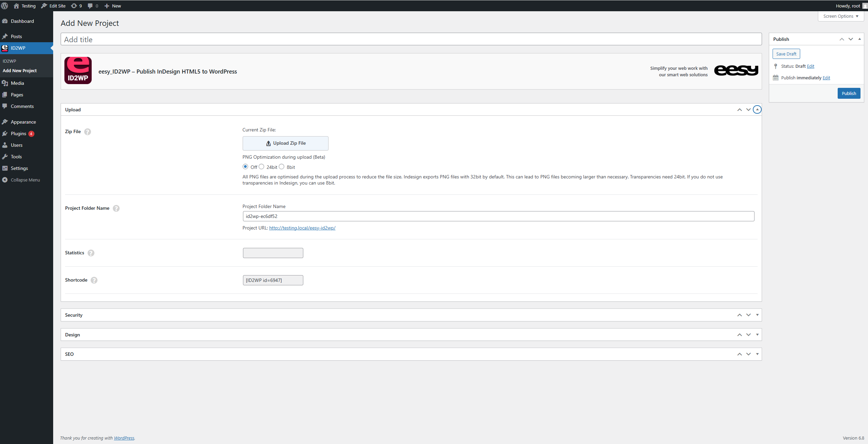Click the plus New content button
The image size is (868, 444).
113,6
